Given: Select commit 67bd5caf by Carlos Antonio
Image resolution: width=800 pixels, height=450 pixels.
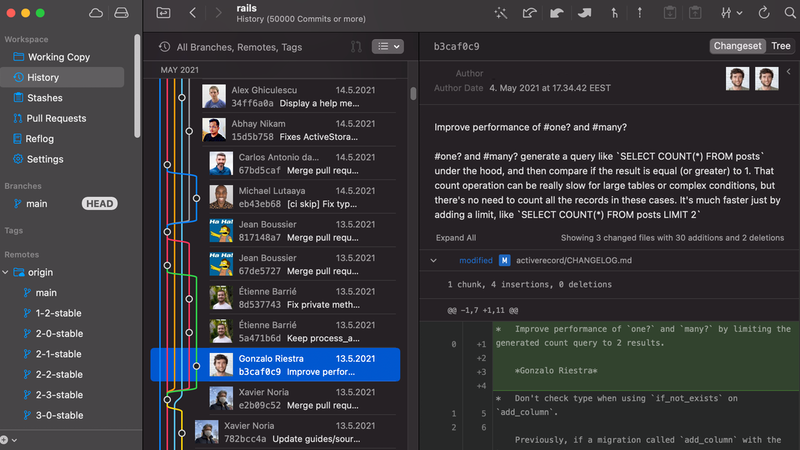Looking at the screenshot, I should click(x=302, y=164).
